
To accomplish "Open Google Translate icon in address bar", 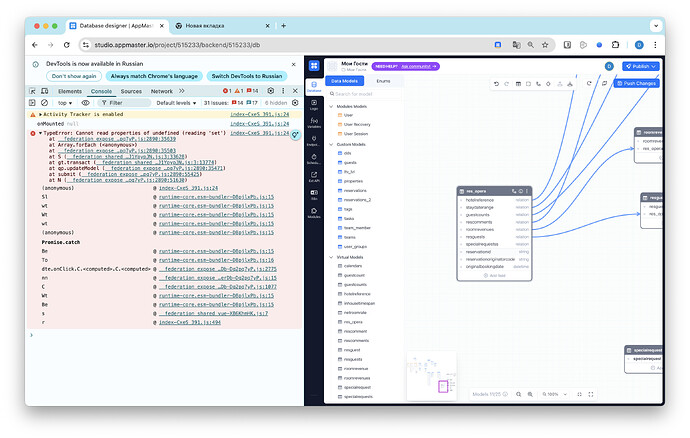I will (516, 45).
